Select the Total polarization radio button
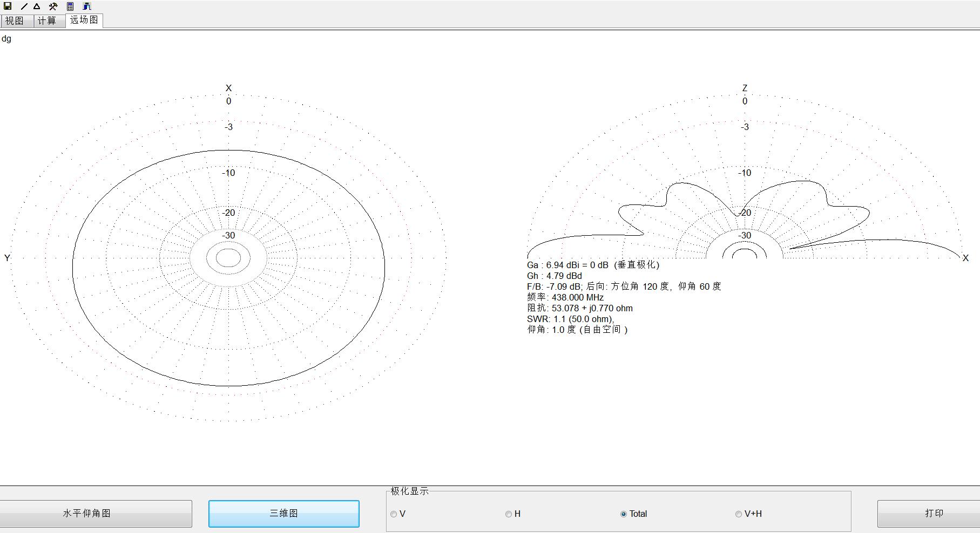The width and height of the screenshot is (980, 533). pos(624,514)
